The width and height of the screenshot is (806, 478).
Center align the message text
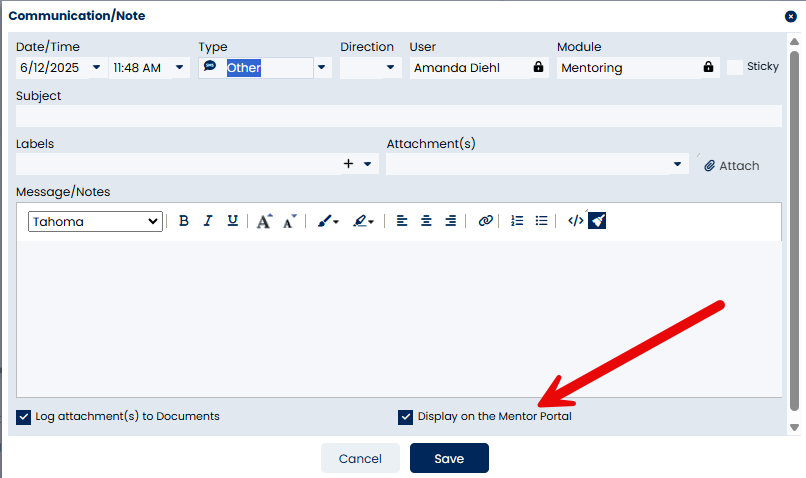426,221
